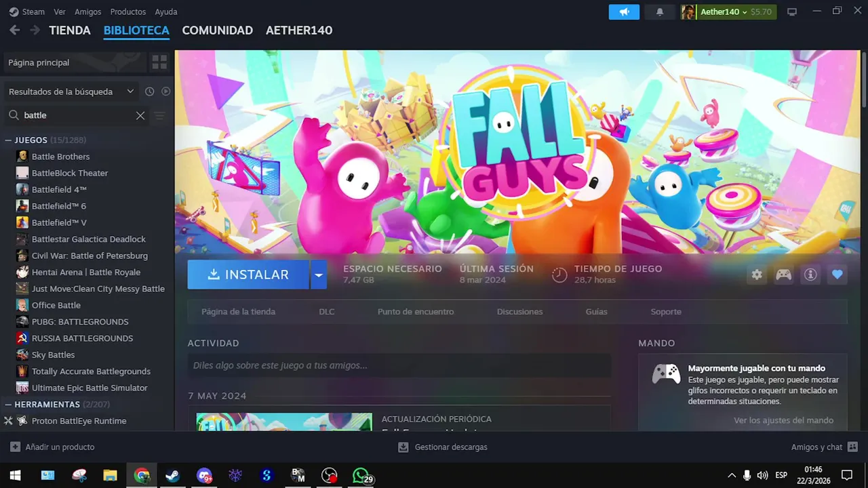Click the Página principal button
This screenshot has width=868, height=488.
(x=73, y=62)
